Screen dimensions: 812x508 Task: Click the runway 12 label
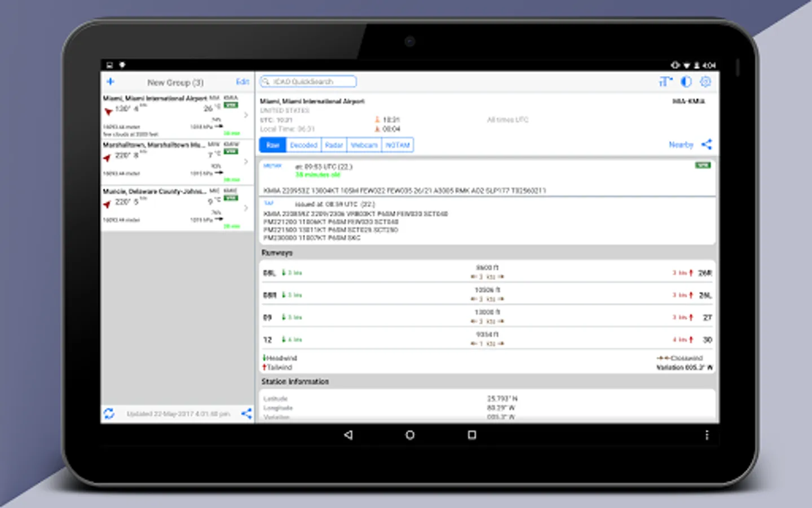click(x=267, y=340)
